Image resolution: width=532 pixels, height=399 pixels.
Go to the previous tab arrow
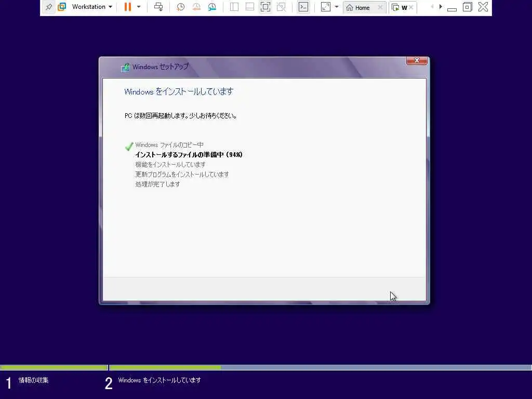click(x=432, y=6)
